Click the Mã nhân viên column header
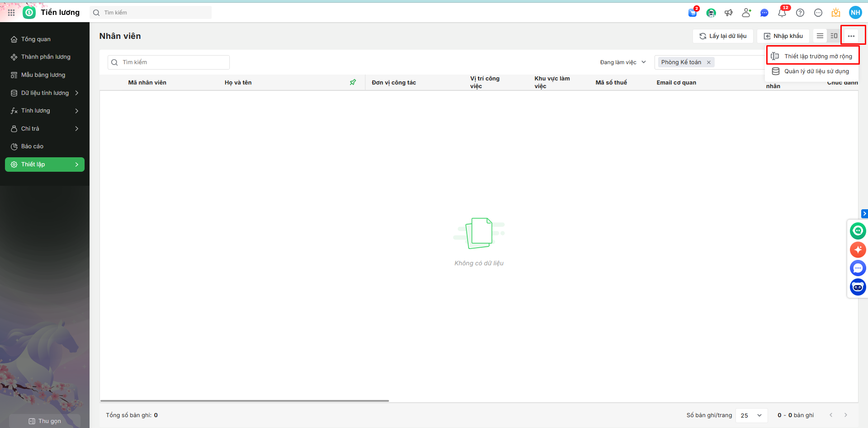 (147, 83)
